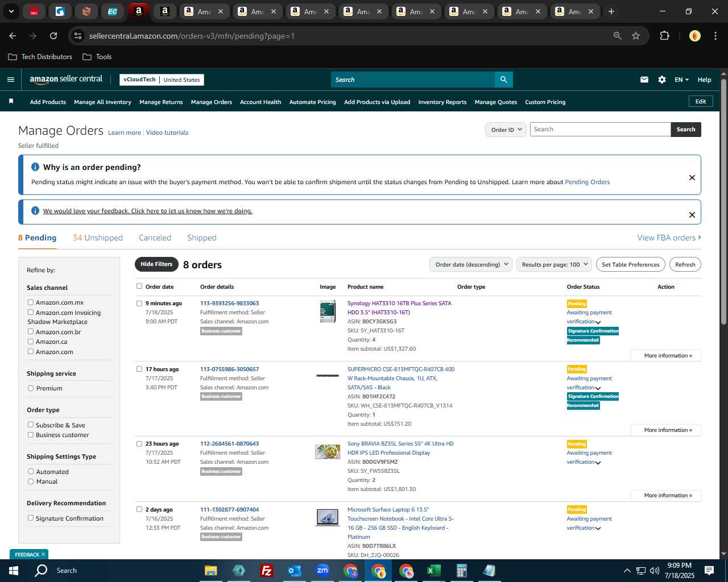Open View FBA orders link
This screenshot has width=728, height=582.
point(669,238)
